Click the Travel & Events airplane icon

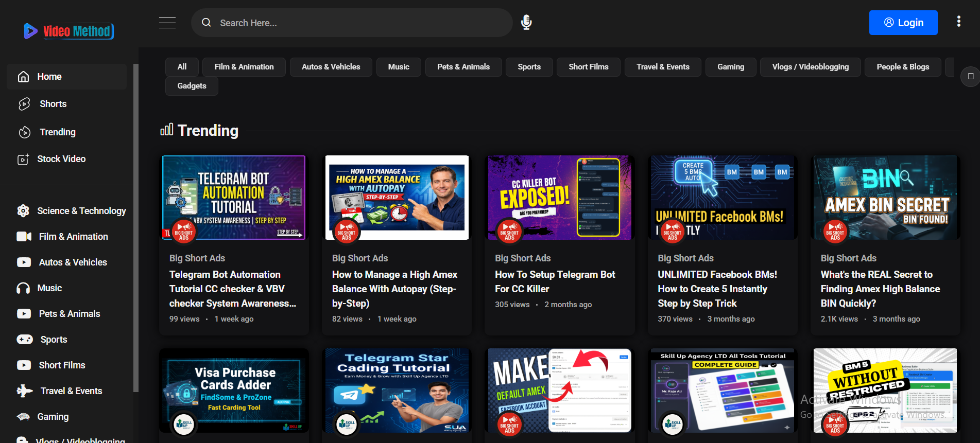(x=25, y=391)
